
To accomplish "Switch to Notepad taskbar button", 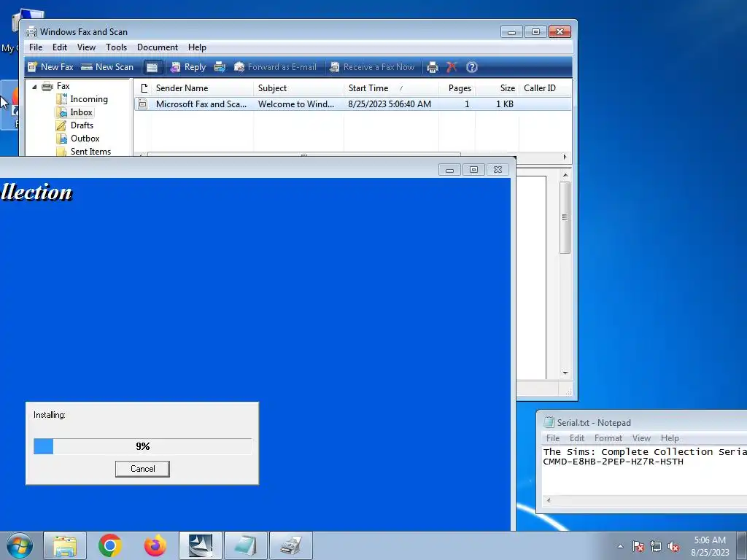I will tap(246, 545).
